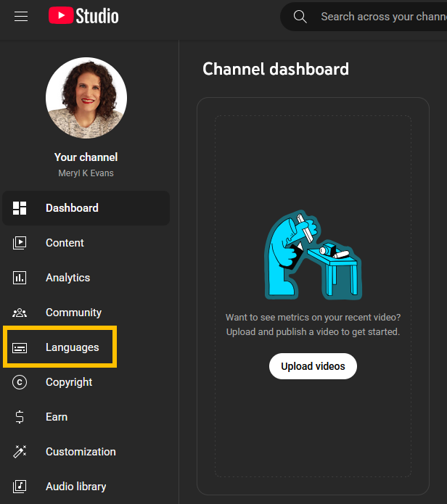Image resolution: width=447 pixels, height=504 pixels.
Task: Click the 'Meryl K Evans' channel name
Action: (86, 173)
